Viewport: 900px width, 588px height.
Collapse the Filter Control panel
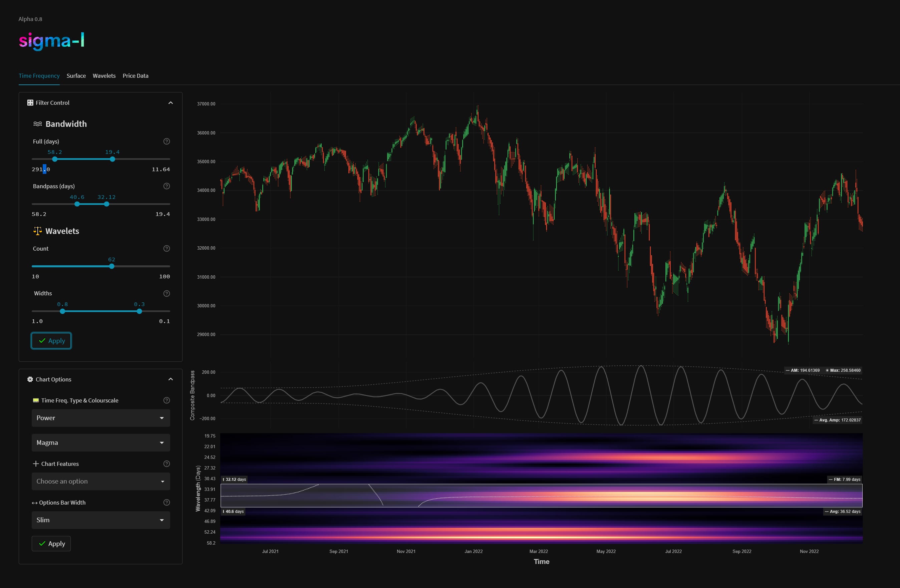(x=170, y=102)
